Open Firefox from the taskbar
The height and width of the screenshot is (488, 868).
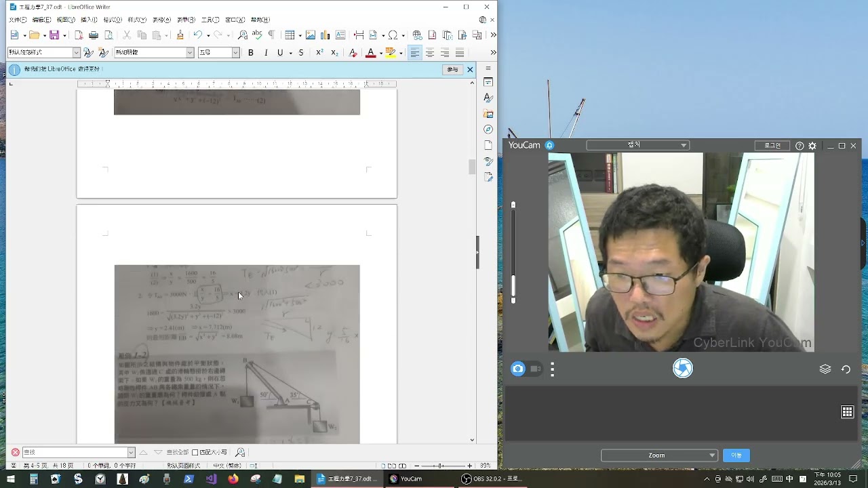click(x=233, y=479)
